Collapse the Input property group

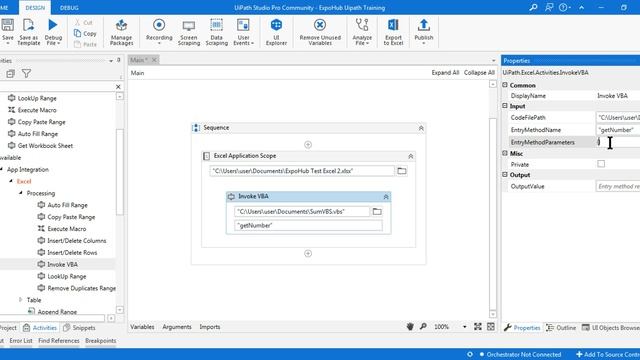(505, 106)
